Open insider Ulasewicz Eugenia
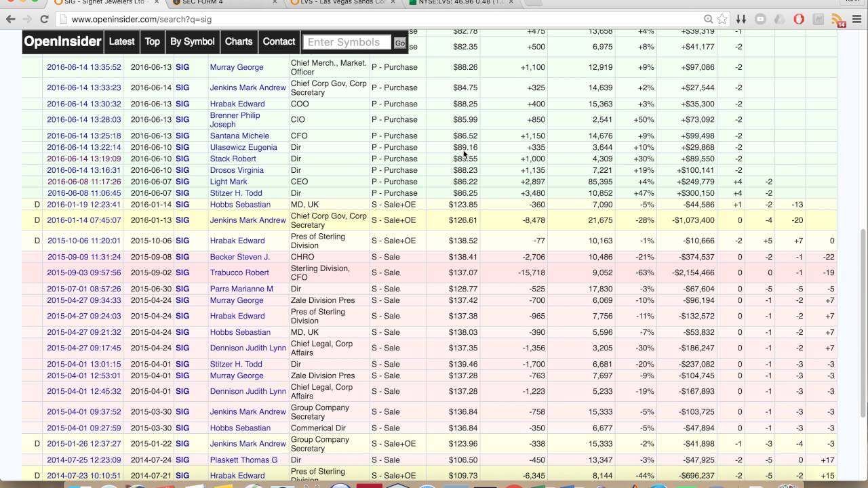This screenshot has height=488, width=868. [x=243, y=147]
